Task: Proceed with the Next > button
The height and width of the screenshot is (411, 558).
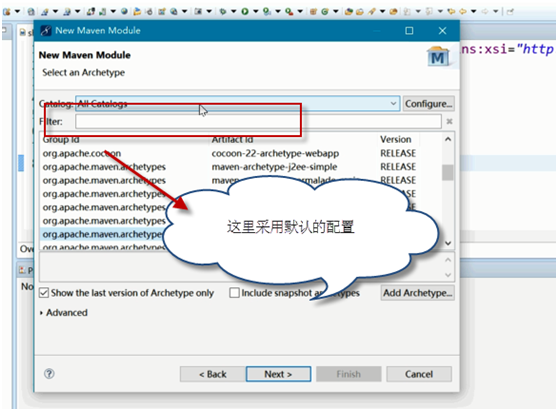Action: tap(278, 374)
